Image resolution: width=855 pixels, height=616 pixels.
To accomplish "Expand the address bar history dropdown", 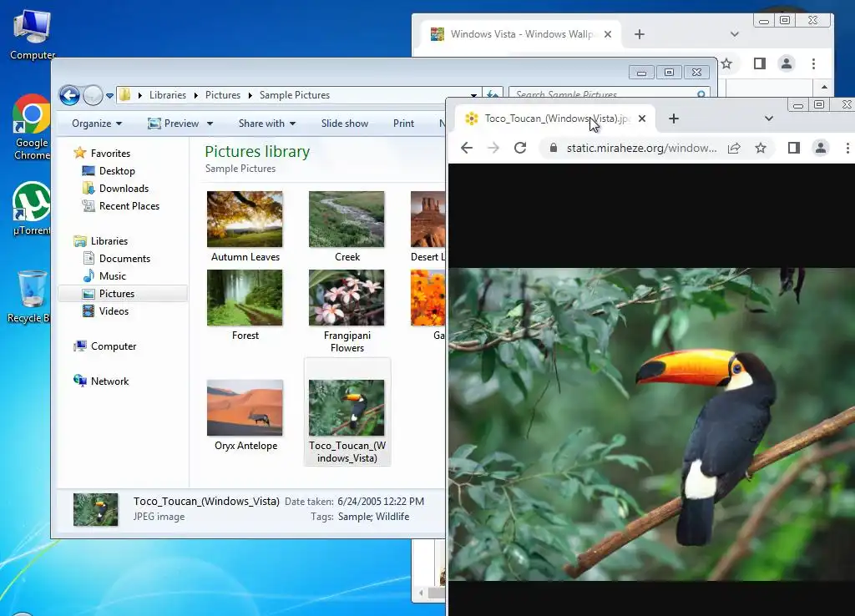I will (x=473, y=95).
